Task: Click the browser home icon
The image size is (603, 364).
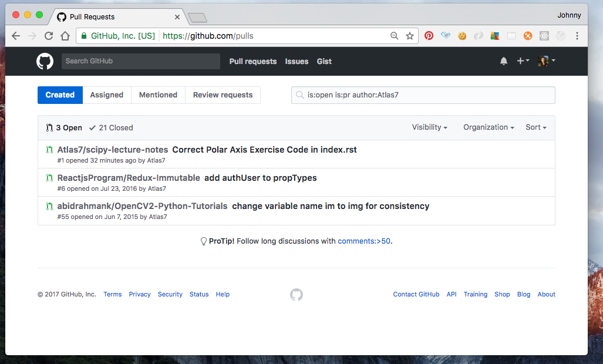Action: coord(65,36)
